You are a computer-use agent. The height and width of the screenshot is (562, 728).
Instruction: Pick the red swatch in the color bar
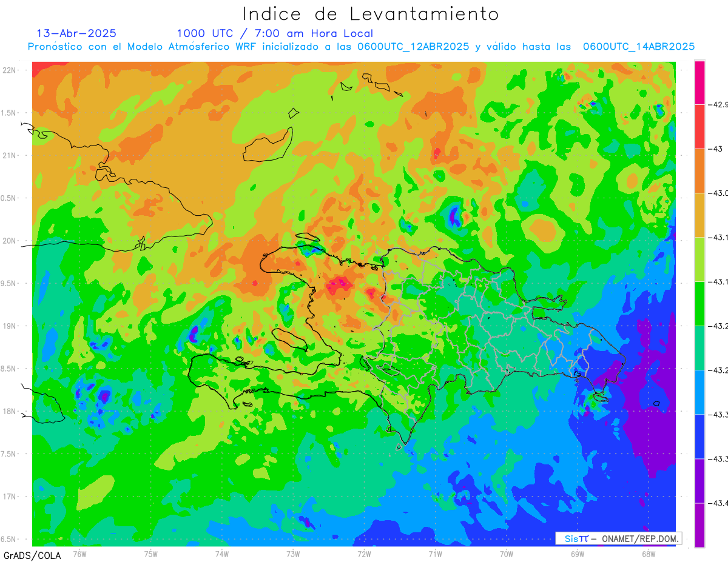coord(700,126)
